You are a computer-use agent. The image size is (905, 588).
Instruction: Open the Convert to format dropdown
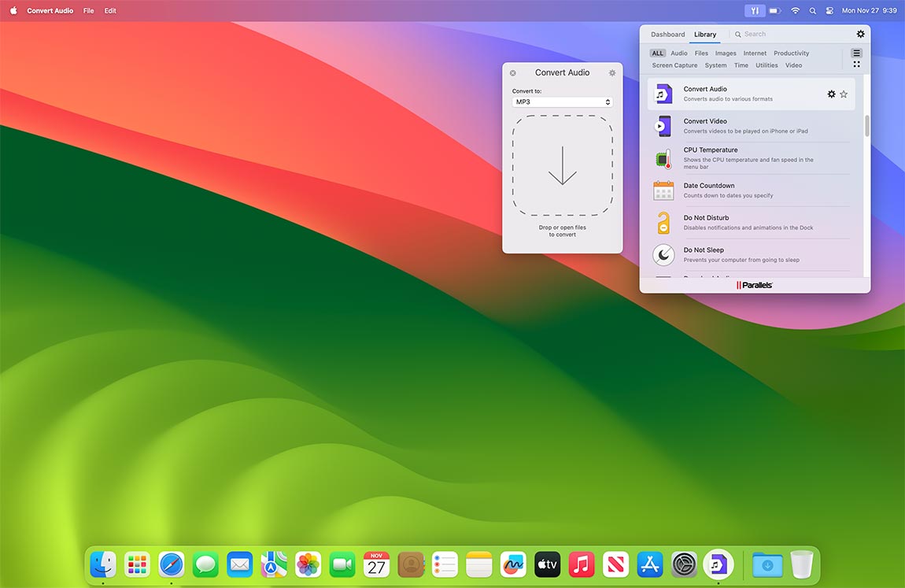561,102
